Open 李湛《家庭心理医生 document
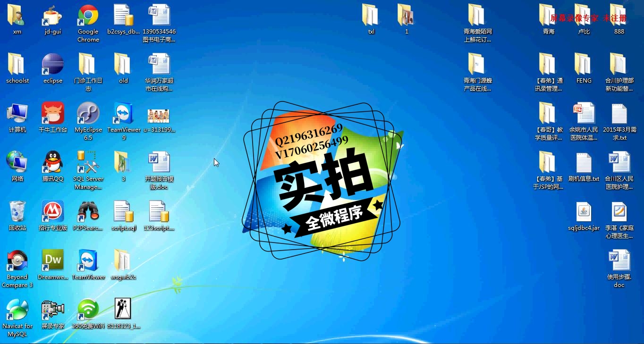644x344 pixels. [619, 211]
